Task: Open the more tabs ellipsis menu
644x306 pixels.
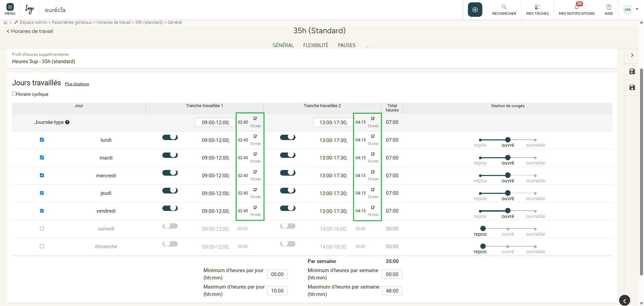Action: coord(367,46)
